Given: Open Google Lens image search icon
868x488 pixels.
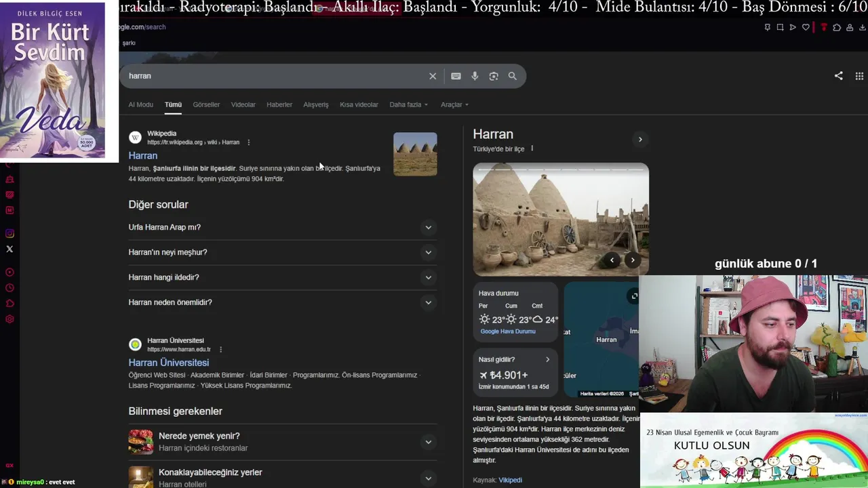Looking at the screenshot, I should (x=494, y=76).
